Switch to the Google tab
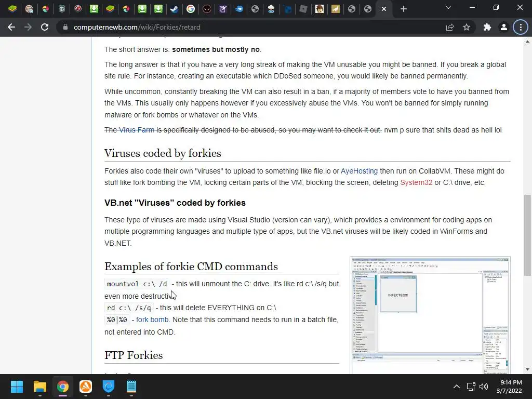This screenshot has height=399, width=532. coord(191,9)
